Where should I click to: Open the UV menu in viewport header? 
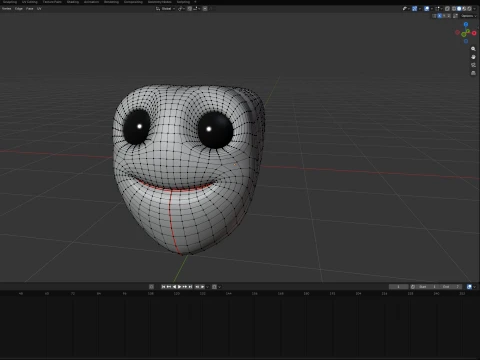coord(39,9)
